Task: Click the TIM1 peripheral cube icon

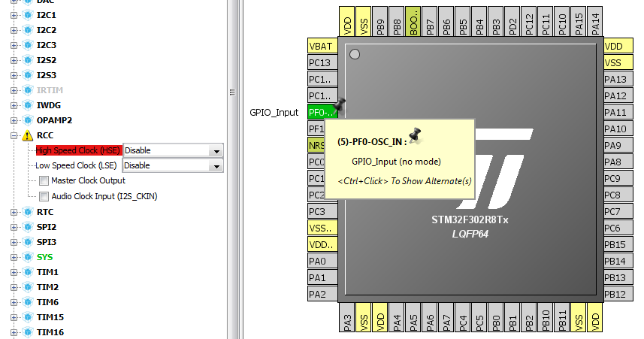Action: click(x=28, y=272)
